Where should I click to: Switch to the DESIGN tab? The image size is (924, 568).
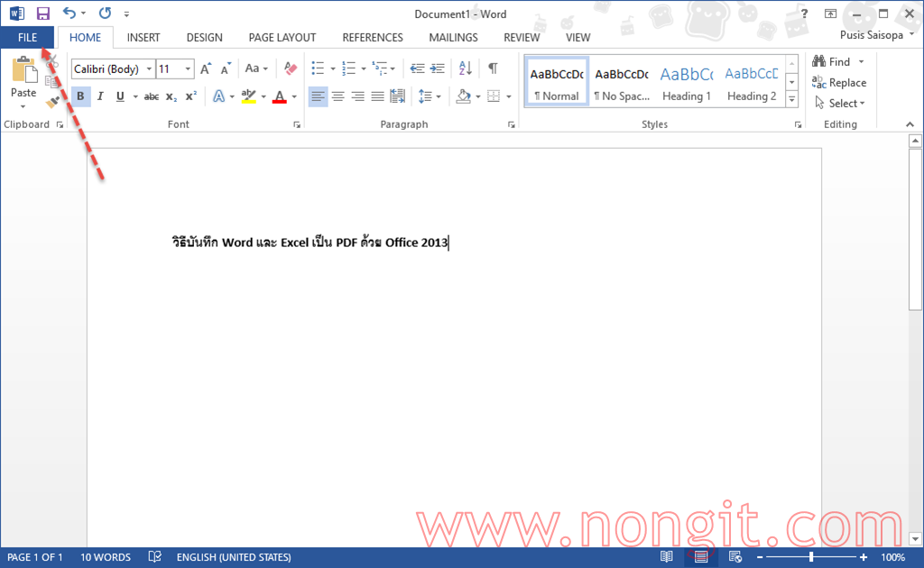click(205, 38)
